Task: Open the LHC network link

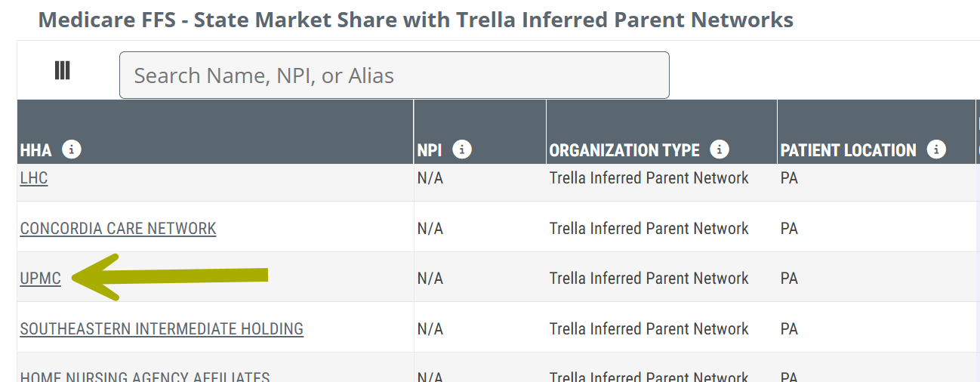Action: (x=34, y=178)
